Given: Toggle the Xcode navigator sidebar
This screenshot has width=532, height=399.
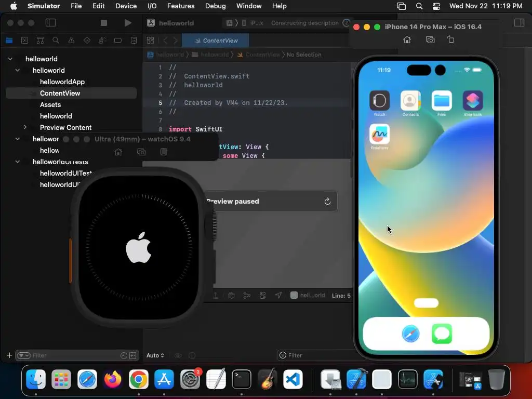Looking at the screenshot, I should coord(50,23).
